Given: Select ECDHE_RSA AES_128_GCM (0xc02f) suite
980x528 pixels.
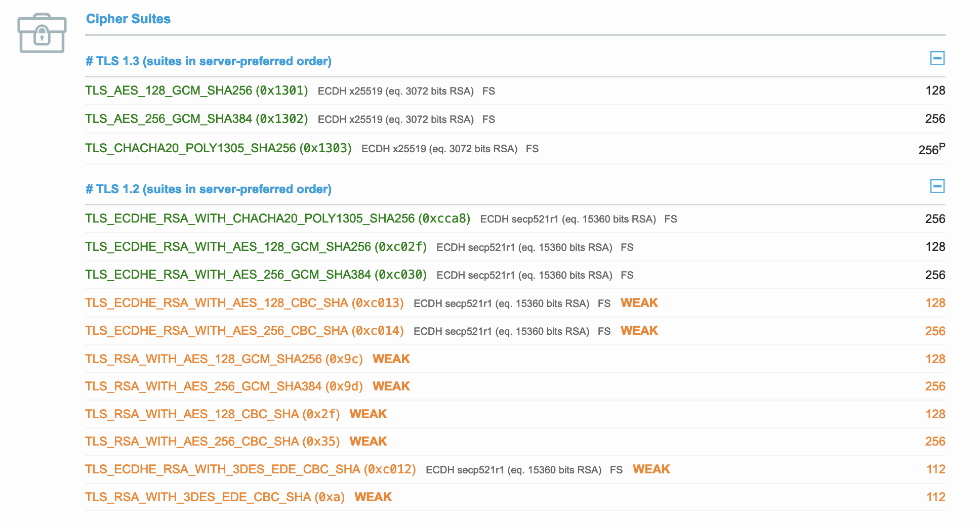Looking at the screenshot, I should tap(256, 247).
